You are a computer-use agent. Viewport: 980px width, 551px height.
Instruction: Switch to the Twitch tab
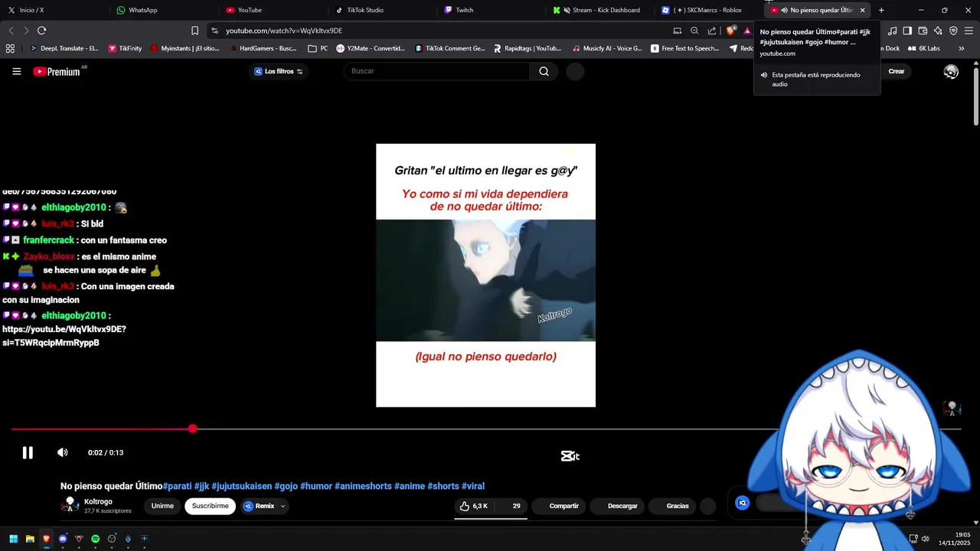coord(493,10)
